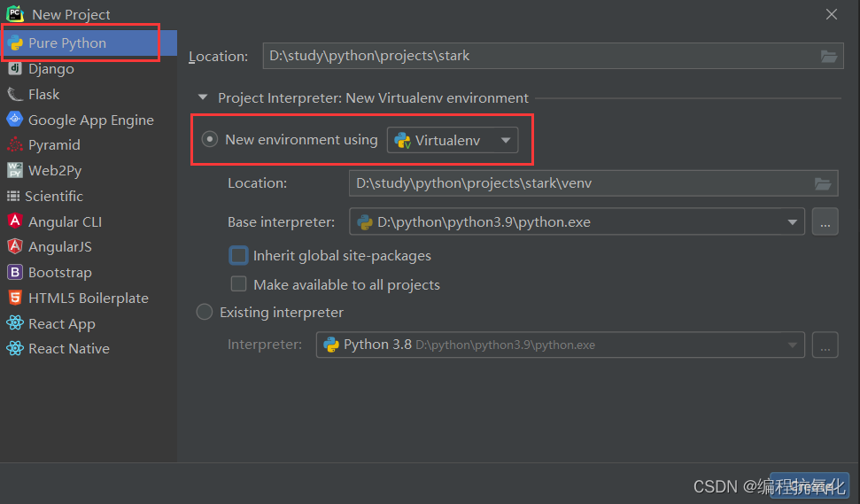Click the Python icon in the Interpreter field
Screen dimensions: 860x504
[331, 345]
